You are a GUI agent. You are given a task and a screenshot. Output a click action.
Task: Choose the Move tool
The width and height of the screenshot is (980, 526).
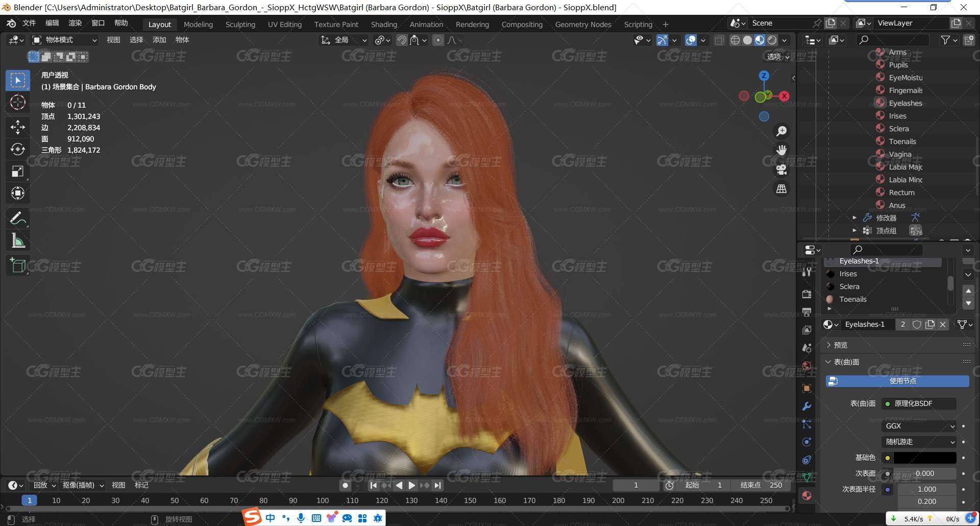coord(18,127)
